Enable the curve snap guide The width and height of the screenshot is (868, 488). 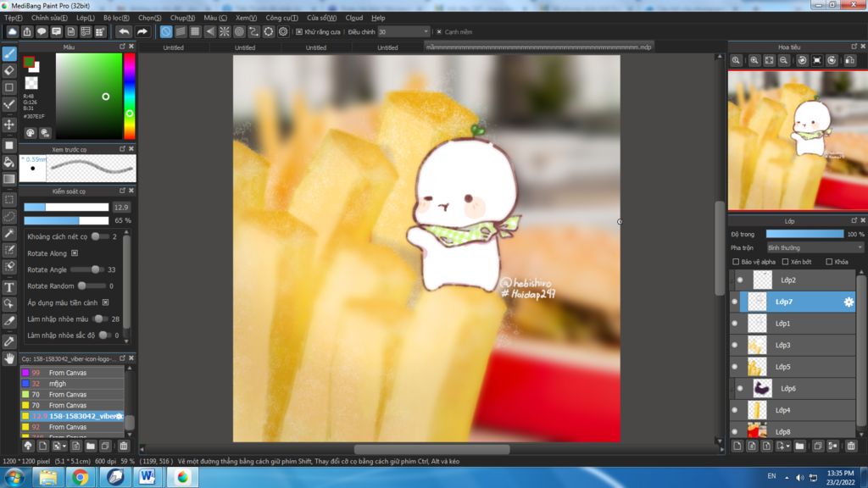253,32
